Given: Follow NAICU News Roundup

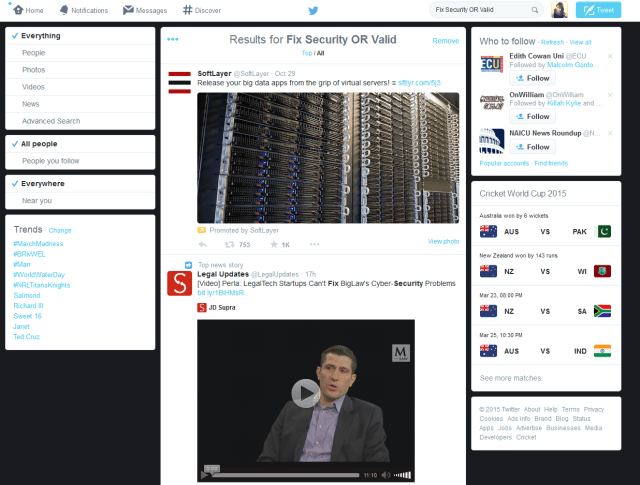Looking at the screenshot, I should pos(532,147).
